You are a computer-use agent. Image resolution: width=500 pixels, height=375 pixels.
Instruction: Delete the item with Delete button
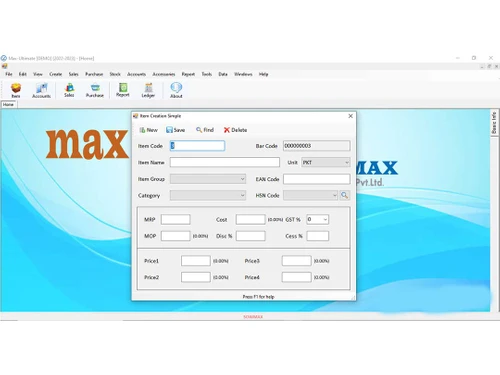pos(235,130)
